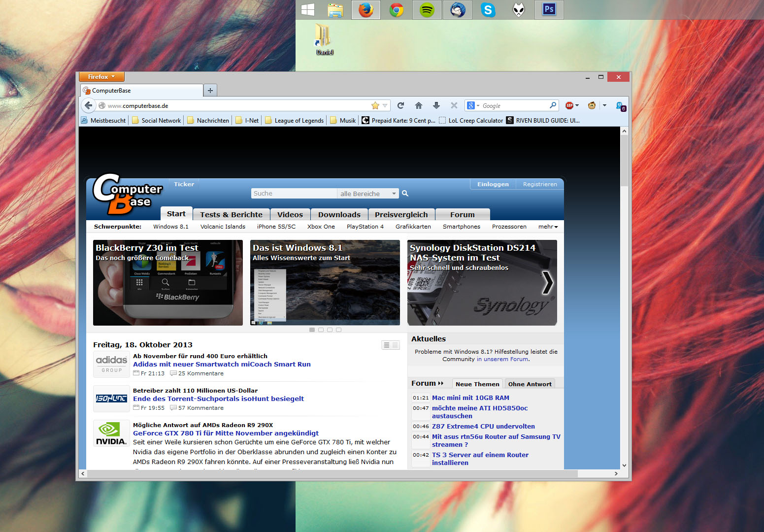Open the Meistbesucht bookmarks folder
Viewport: 764px width, 532px height.
[x=103, y=120]
